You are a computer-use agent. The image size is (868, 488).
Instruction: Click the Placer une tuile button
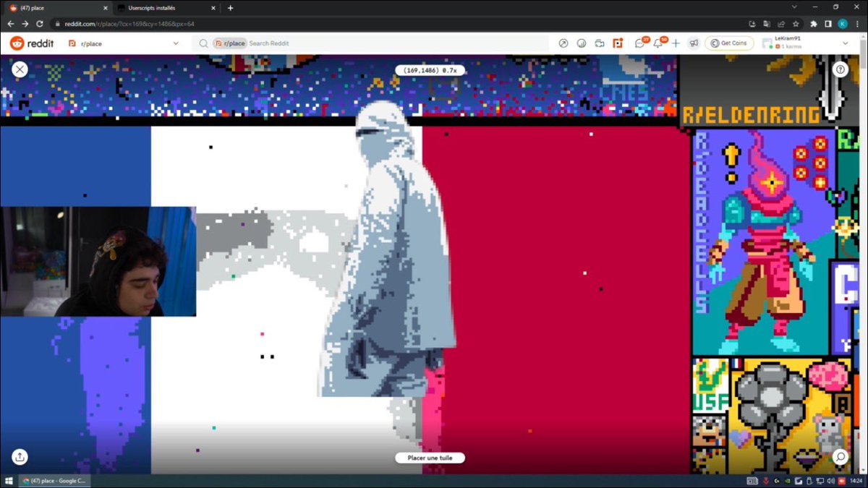click(430, 458)
